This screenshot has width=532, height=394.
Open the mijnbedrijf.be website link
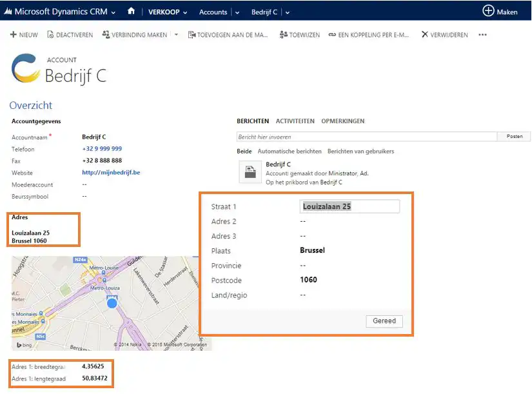(x=111, y=173)
